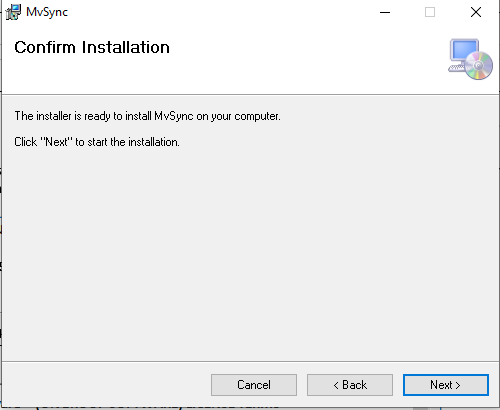
Task: Click the blue monitor screen in banner image
Action: [464, 50]
